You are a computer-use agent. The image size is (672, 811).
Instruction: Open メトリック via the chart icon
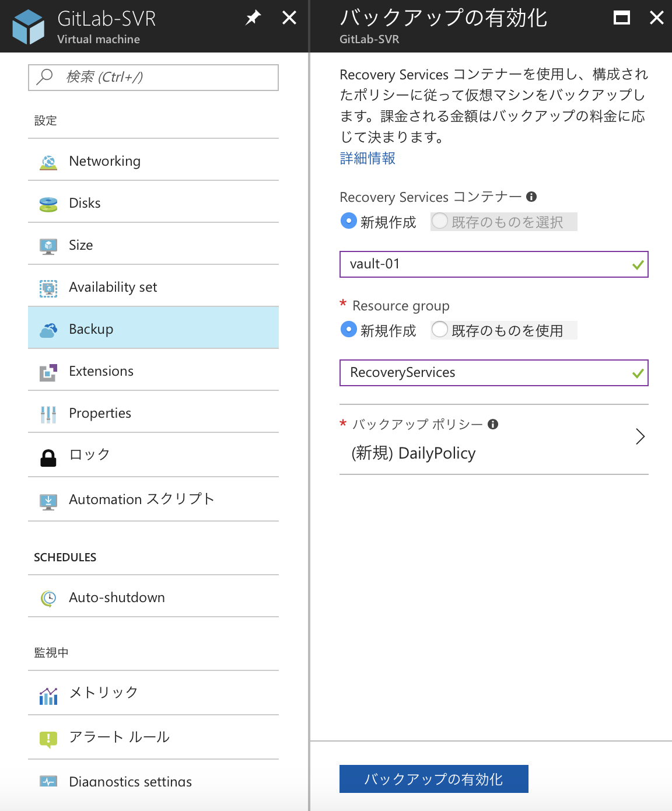click(48, 693)
